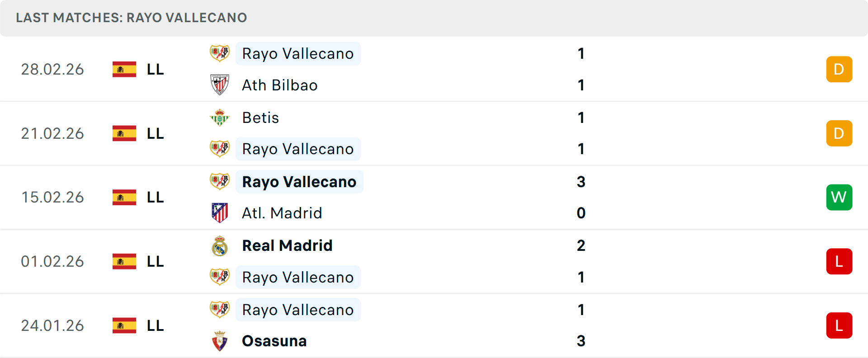The width and height of the screenshot is (868, 358).
Task: Open the Rayo Vallecano link in the top match
Action: (x=297, y=53)
